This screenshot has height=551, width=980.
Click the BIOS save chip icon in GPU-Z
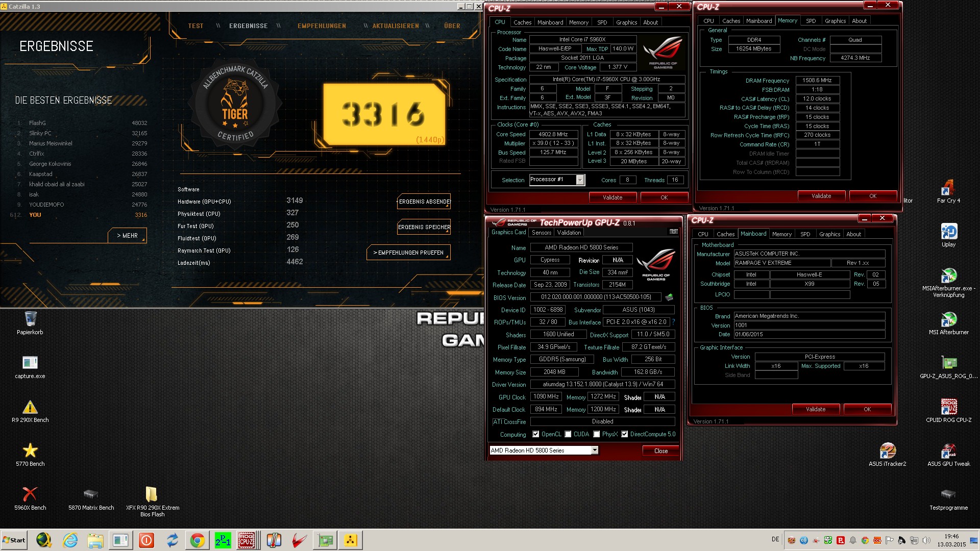pos(669,297)
